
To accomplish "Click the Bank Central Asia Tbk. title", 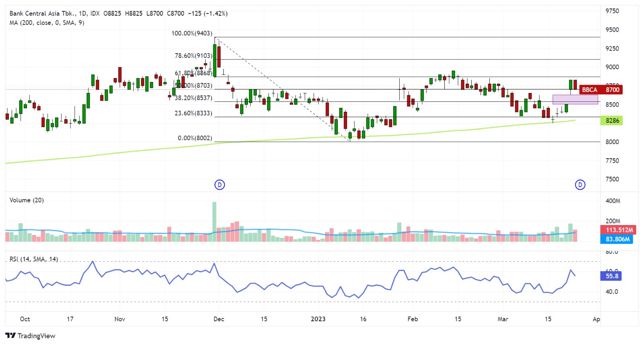I will (43, 13).
